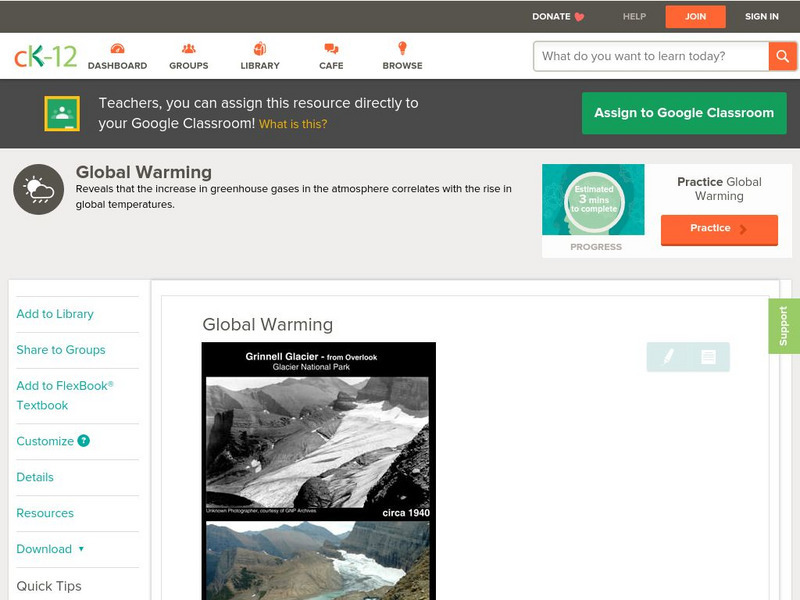Image resolution: width=800 pixels, height=600 pixels.
Task: Click Add to Library link
Action: [55, 314]
